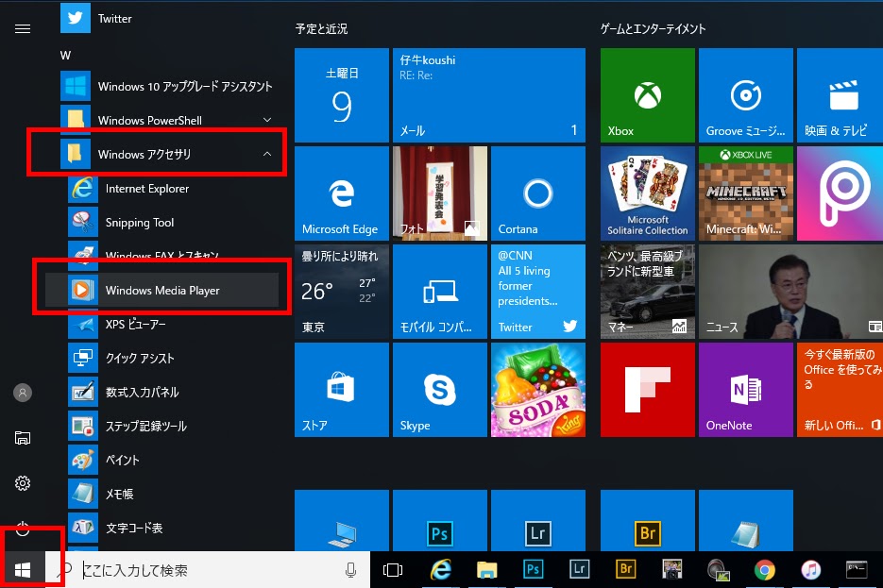This screenshot has height=588, width=883.
Task: Open the Twitter app in list
Action: 169,18
